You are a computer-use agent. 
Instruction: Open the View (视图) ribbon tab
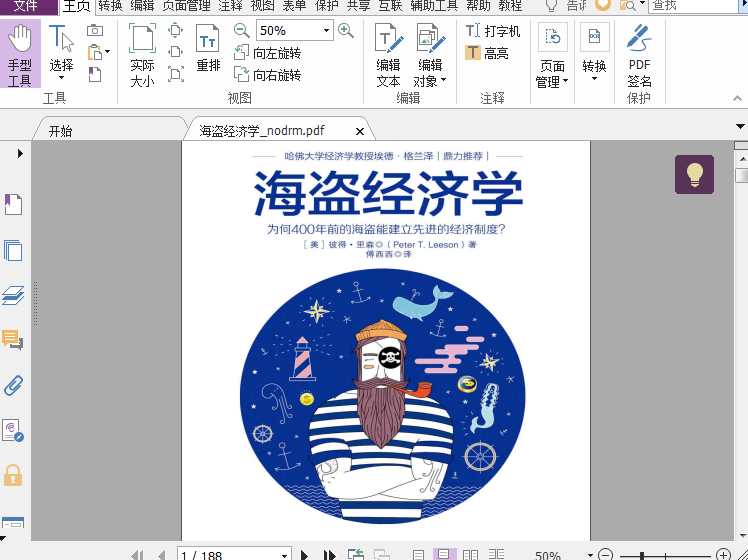pos(262,6)
